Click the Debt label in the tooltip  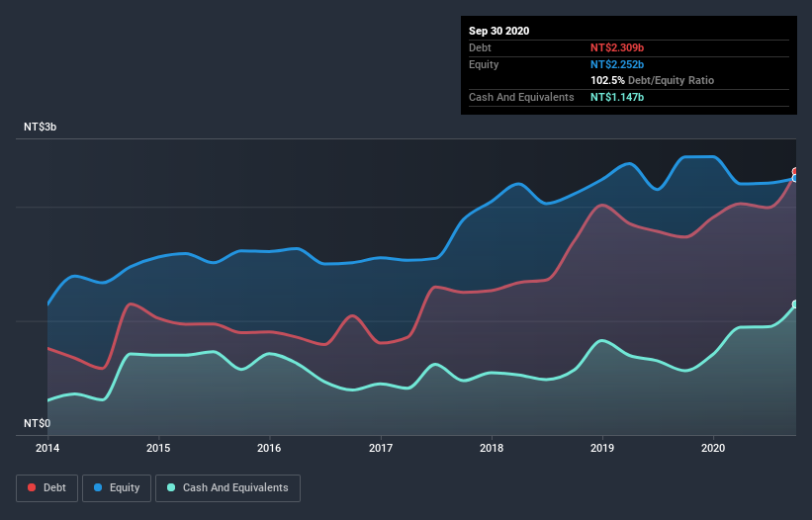(x=480, y=47)
